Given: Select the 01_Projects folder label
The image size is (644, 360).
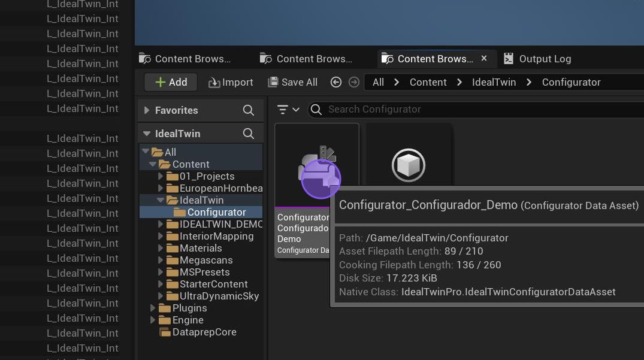Looking at the screenshot, I should pos(207,176).
